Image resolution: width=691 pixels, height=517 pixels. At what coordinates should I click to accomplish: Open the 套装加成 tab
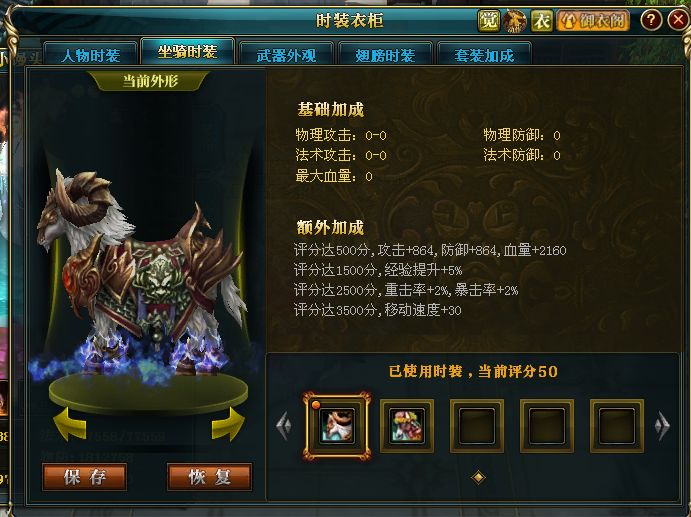point(484,55)
